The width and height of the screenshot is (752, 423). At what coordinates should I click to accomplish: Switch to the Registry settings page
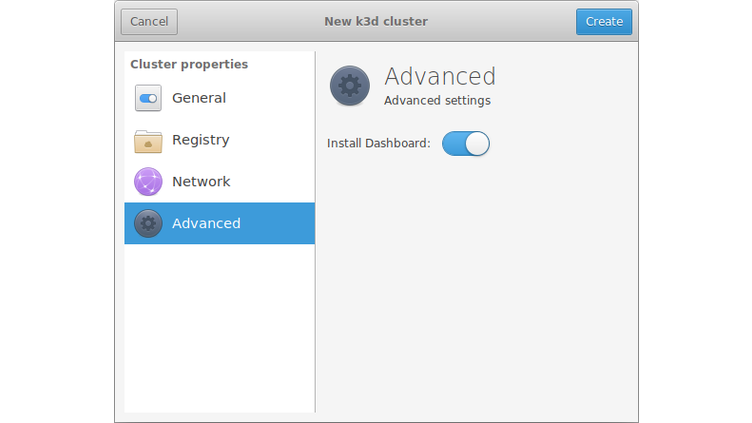pyautogui.click(x=200, y=140)
